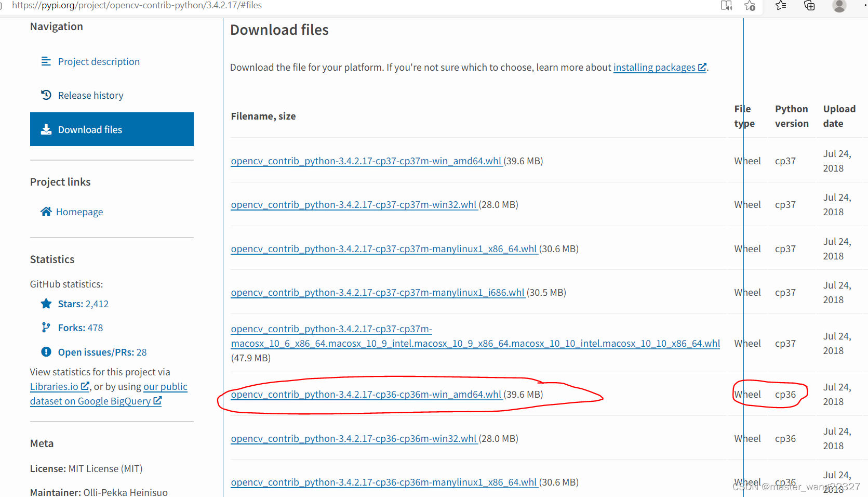Click the Download files page heading
The image size is (868, 497).
[279, 30]
